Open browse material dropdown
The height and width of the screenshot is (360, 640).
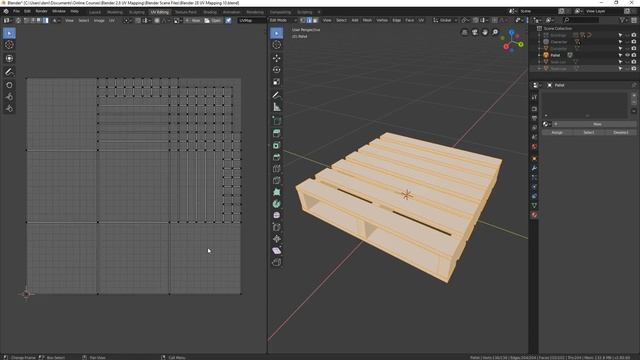point(547,124)
